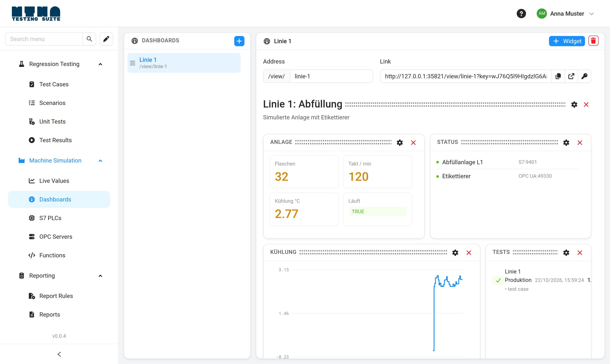Click the MUNA Testing Suite logo
Viewport: 610px width, 364px height.
pos(36,14)
